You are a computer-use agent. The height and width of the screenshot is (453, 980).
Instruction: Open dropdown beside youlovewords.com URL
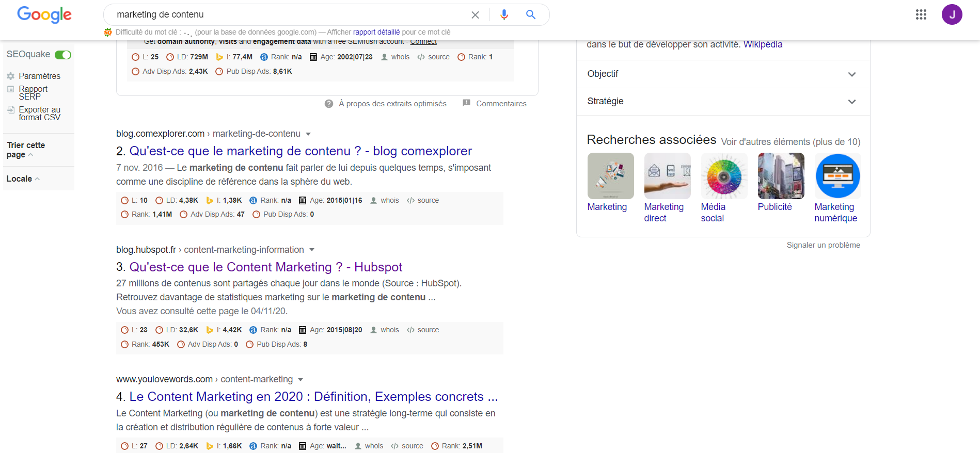tap(301, 380)
